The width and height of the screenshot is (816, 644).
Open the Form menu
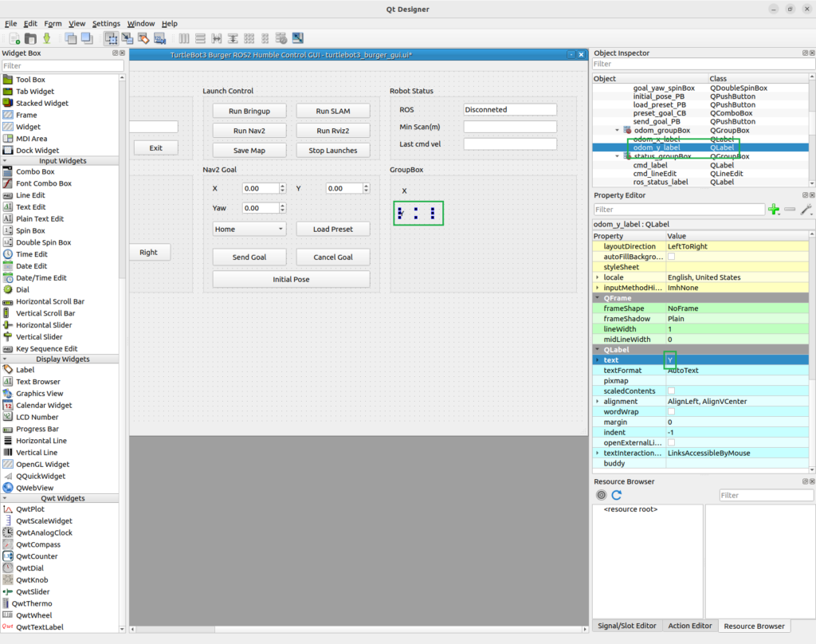click(x=53, y=23)
